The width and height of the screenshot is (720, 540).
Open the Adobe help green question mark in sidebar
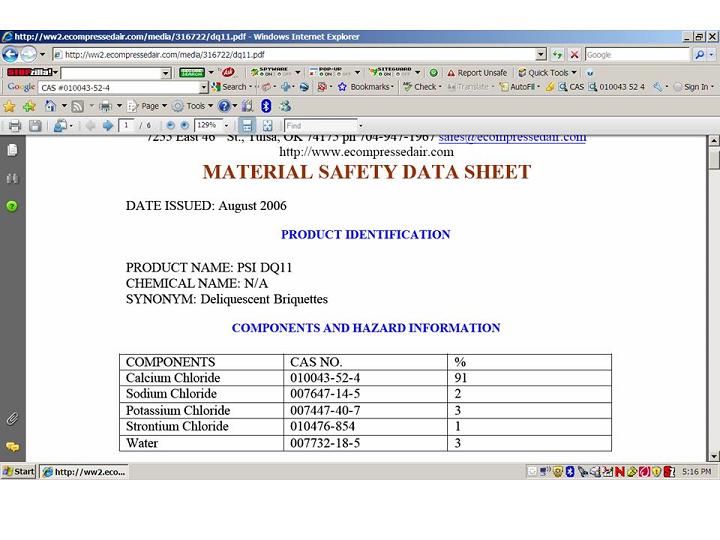(12, 206)
